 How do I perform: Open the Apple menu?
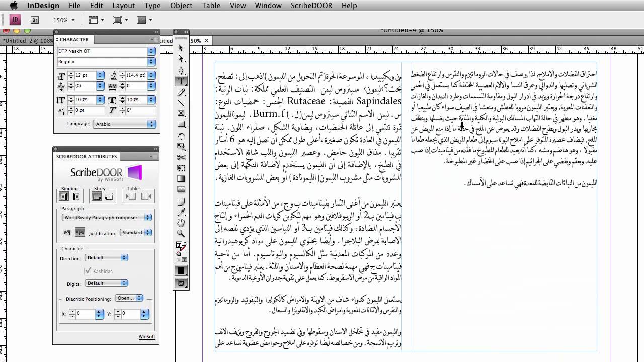14,6
